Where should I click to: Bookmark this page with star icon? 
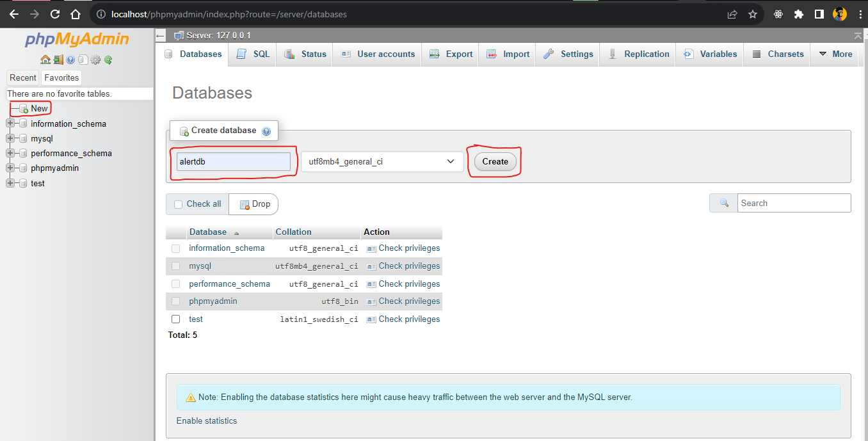[753, 14]
